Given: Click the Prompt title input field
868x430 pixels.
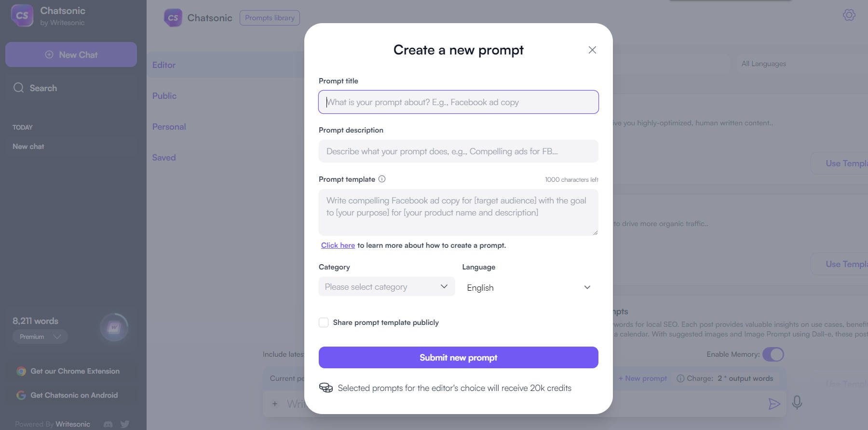Looking at the screenshot, I should (458, 102).
